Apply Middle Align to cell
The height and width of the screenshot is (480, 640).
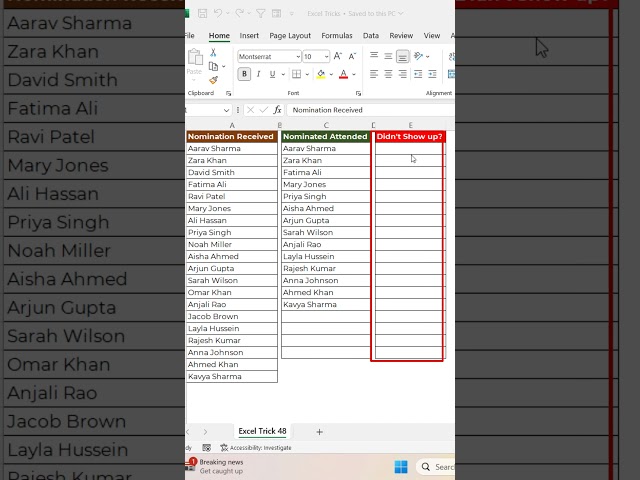(x=388, y=56)
